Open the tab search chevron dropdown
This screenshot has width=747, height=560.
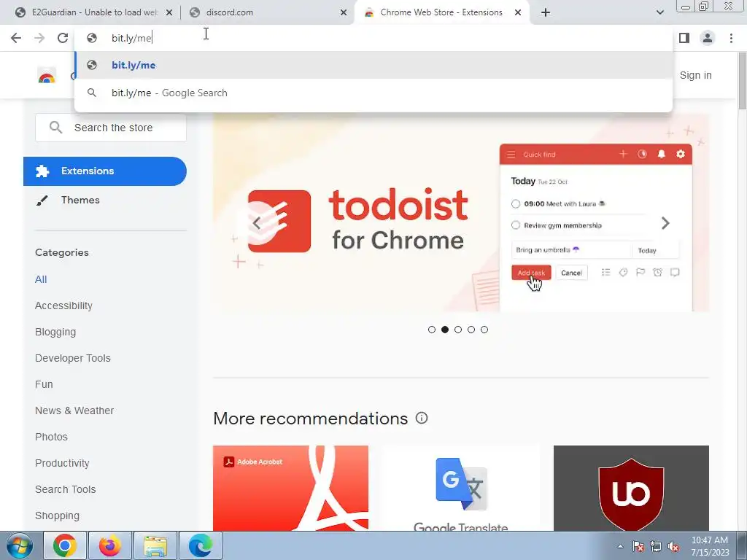pyautogui.click(x=659, y=12)
